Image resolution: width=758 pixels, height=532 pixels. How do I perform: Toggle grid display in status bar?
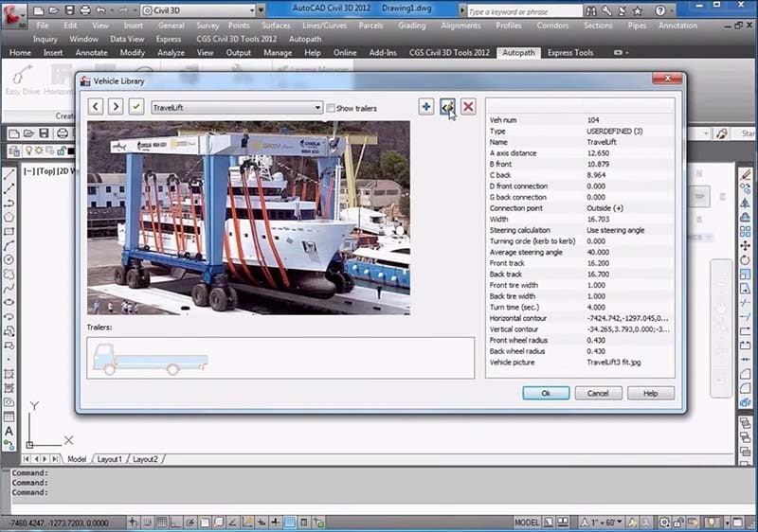[161, 523]
